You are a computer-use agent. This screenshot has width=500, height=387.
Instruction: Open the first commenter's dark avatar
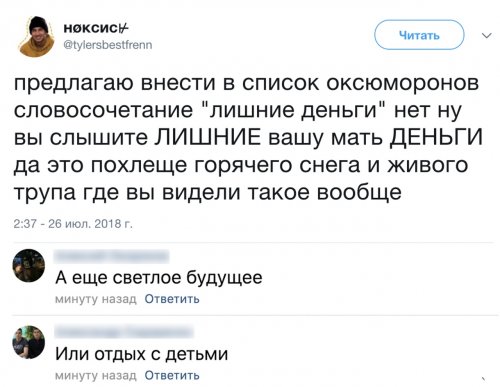click(x=29, y=265)
